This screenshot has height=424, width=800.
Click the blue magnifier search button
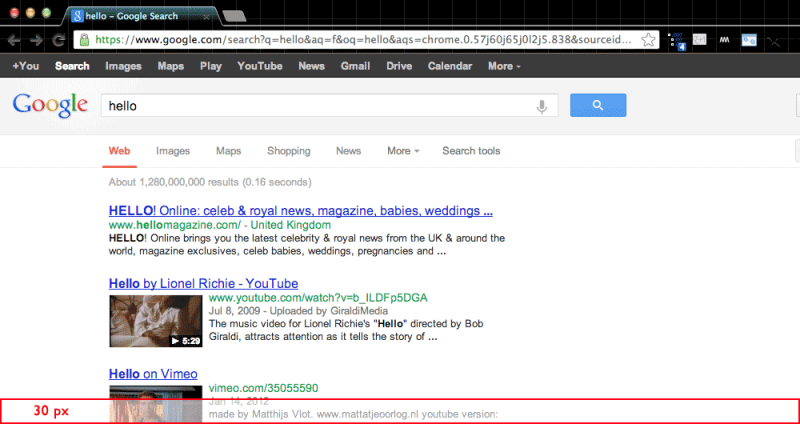point(598,105)
